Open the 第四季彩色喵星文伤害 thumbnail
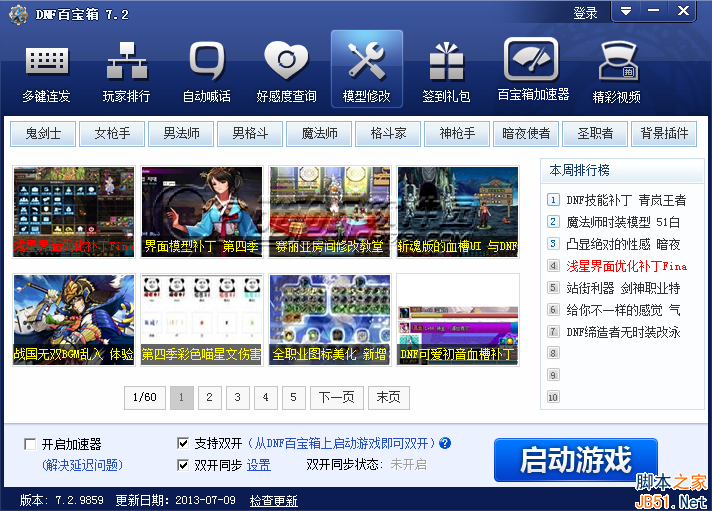The image size is (712, 511). tap(202, 320)
